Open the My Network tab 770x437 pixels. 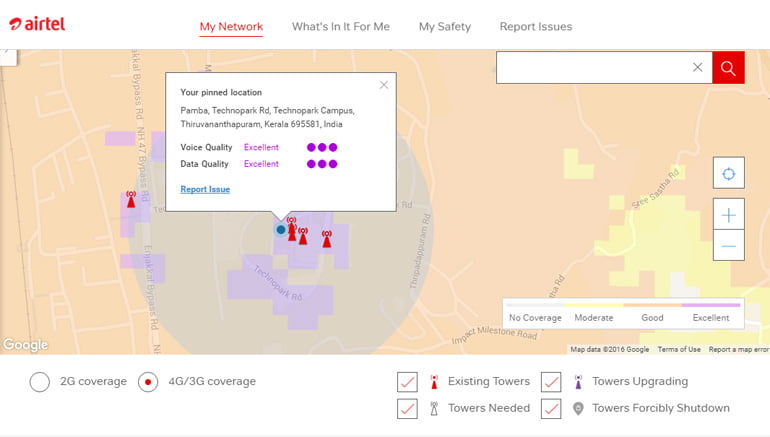pyautogui.click(x=231, y=27)
